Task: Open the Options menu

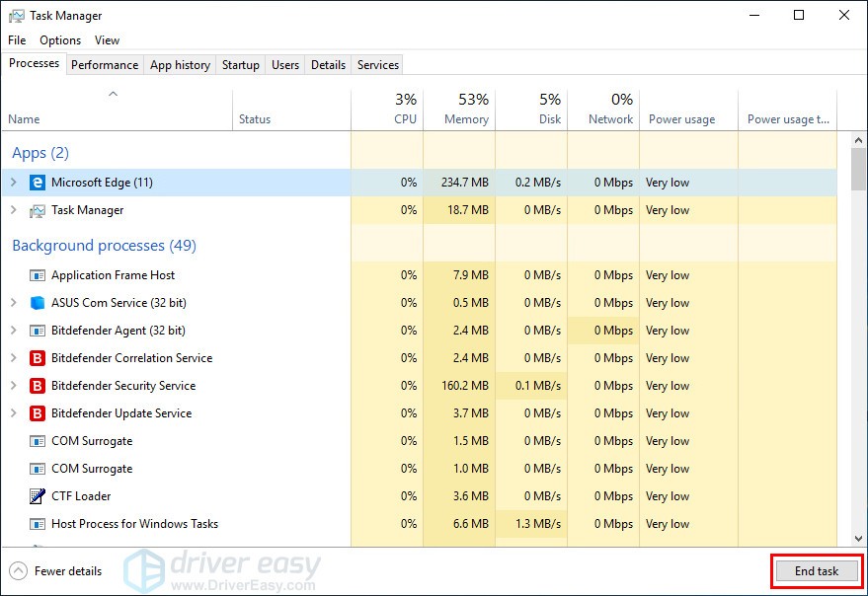Action: click(60, 40)
